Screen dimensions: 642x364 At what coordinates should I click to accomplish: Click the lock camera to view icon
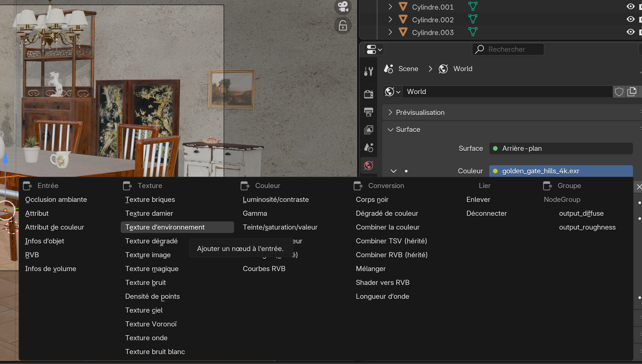pyautogui.click(x=343, y=26)
